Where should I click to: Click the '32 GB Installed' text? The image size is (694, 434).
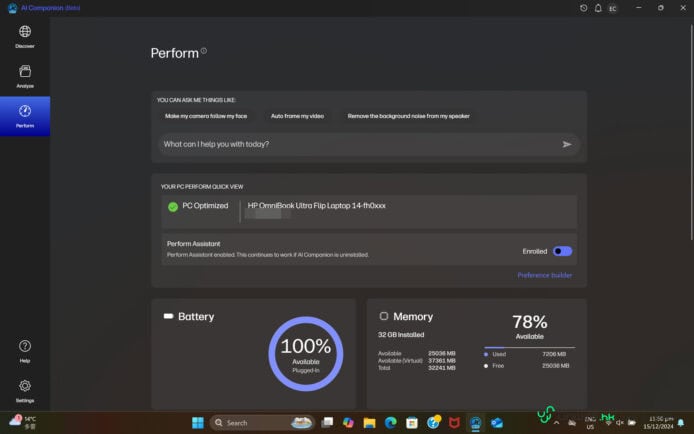(401, 335)
